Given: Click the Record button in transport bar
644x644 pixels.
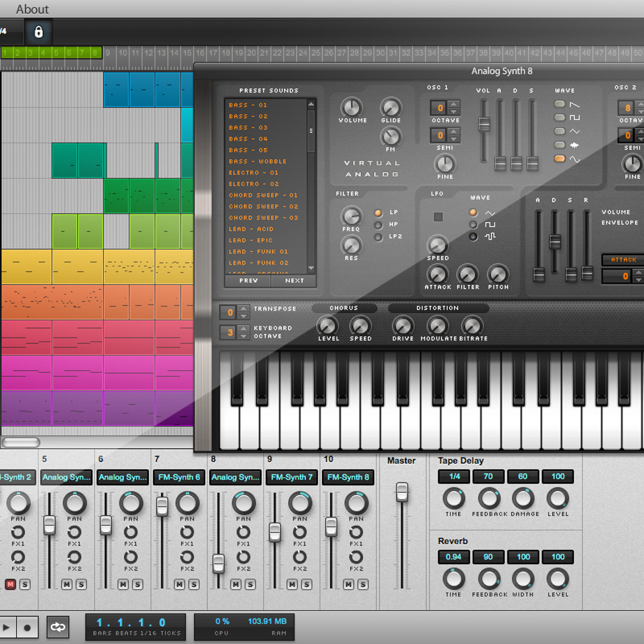Looking at the screenshot, I should (27, 627).
